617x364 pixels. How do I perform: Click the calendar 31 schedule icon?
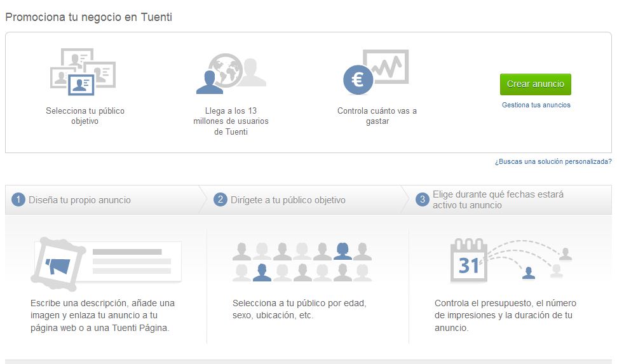coord(469,261)
